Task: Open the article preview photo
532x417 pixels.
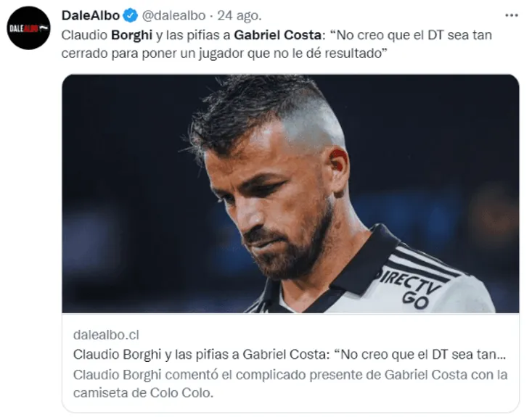Action: (290, 194)
